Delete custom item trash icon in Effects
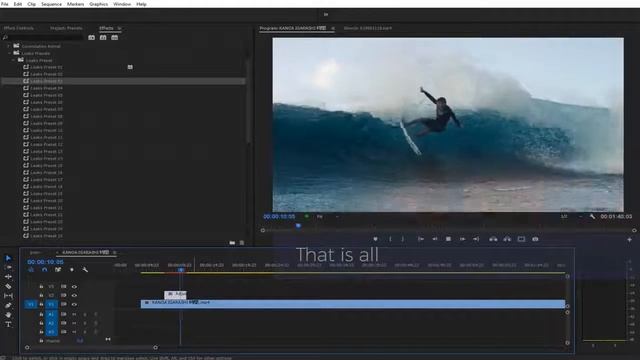This screenshot has width=640, height=360. click(x=242, y=243)
